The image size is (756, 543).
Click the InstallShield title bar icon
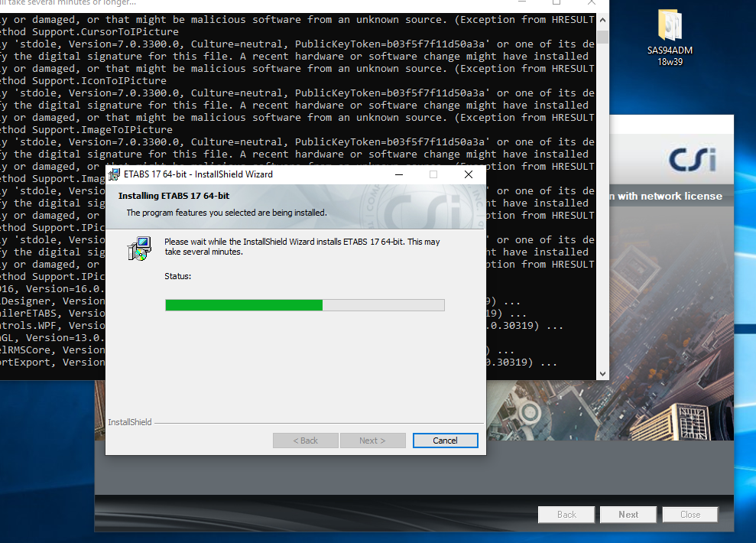pyautogui.click(x=114, y=174)
